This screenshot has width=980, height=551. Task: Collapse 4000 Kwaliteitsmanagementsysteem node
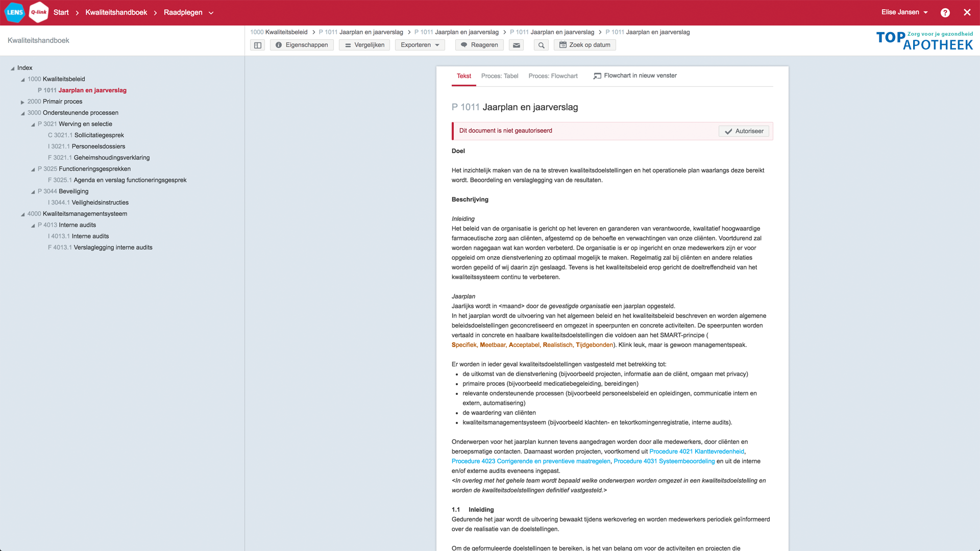coord(23,214)
